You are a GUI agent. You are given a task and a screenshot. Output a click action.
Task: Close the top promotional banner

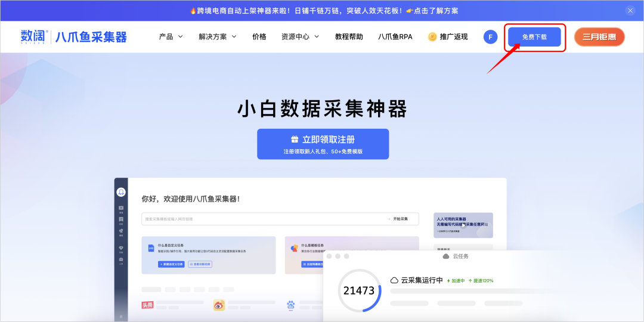tap(630, 11)
